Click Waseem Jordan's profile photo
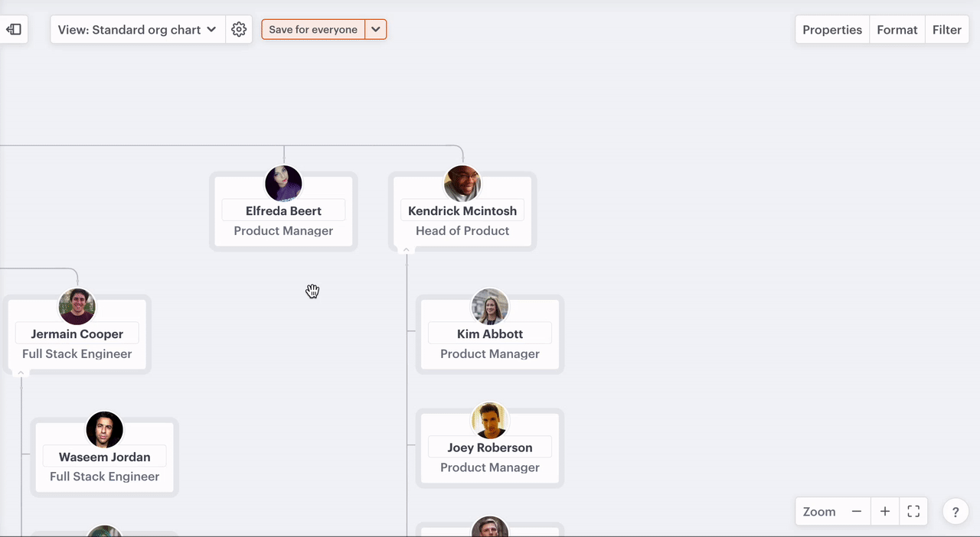Image resolution: width=980 pixels, height=537 pixels. click(104, 430)
